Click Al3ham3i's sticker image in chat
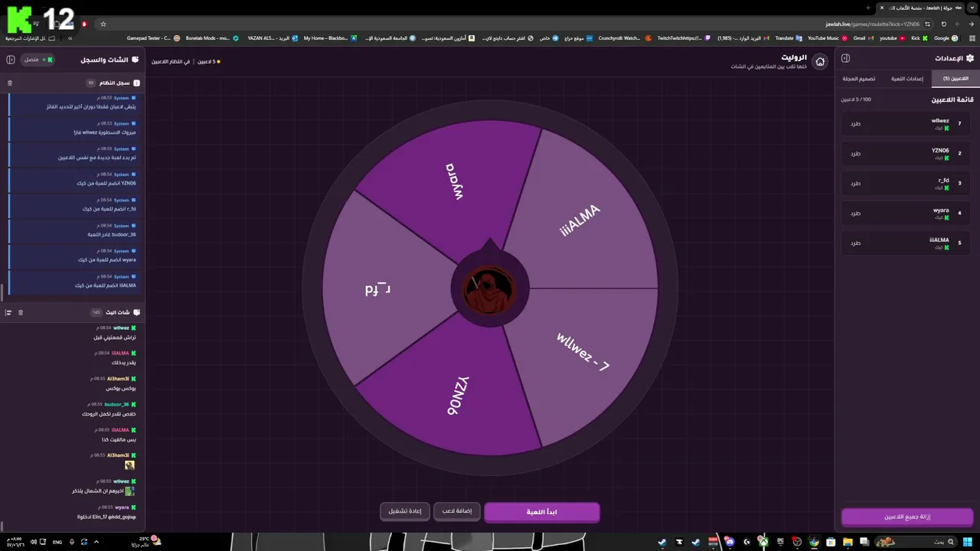This screenshot has width=980, height=551. pyautogui.click(x=130, y=465)
